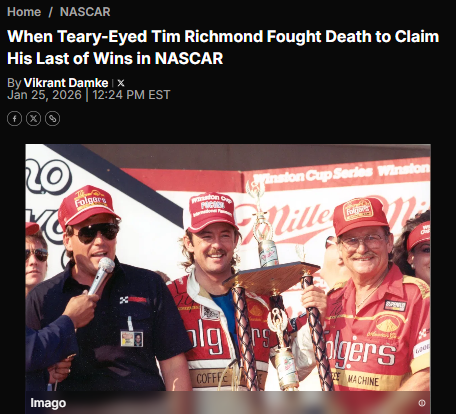
Task: Copy the article link icon
Action: pyautogui.click(x=52, y=119)
